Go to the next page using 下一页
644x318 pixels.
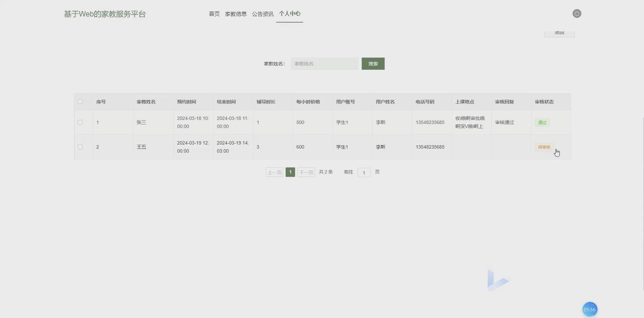pyautogui.click(x=306, y=172)
